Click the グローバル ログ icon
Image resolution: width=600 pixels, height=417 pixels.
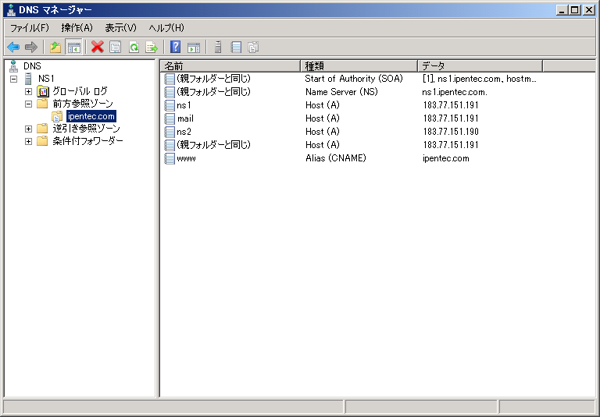43,91
